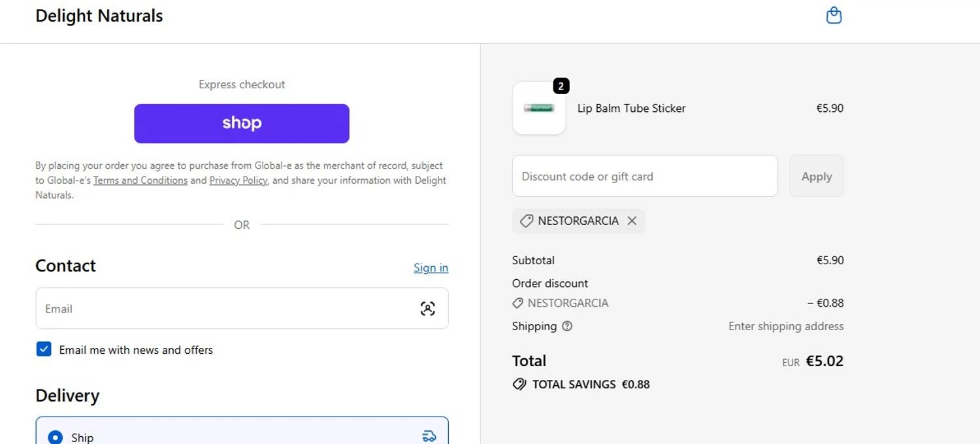Screen dimensions: 980x444
Task: Click the Order discount label
Action: 550,283
